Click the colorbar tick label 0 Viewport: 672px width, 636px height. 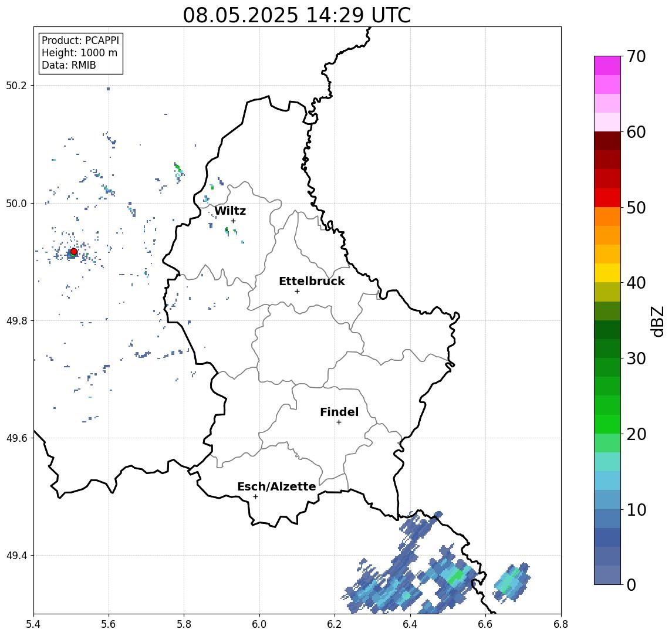click(632, 584)
